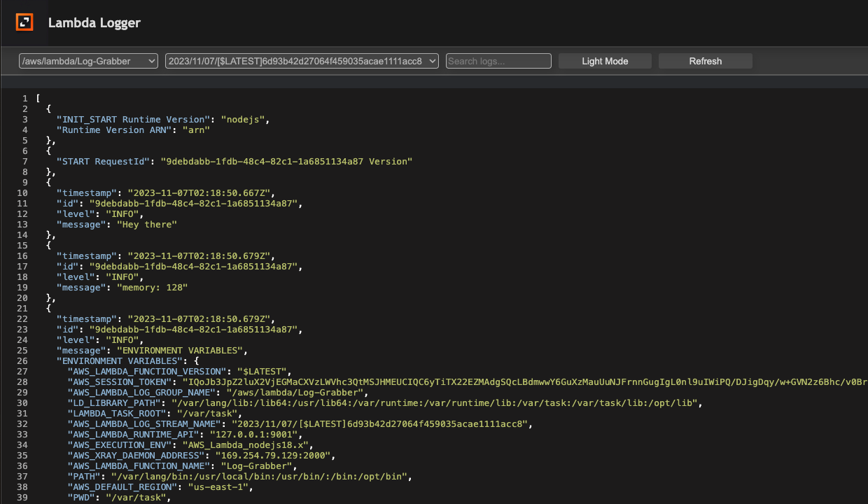Select the "memory: 128" message value
The image size is (868, 504).
click(x=152, y=287)
